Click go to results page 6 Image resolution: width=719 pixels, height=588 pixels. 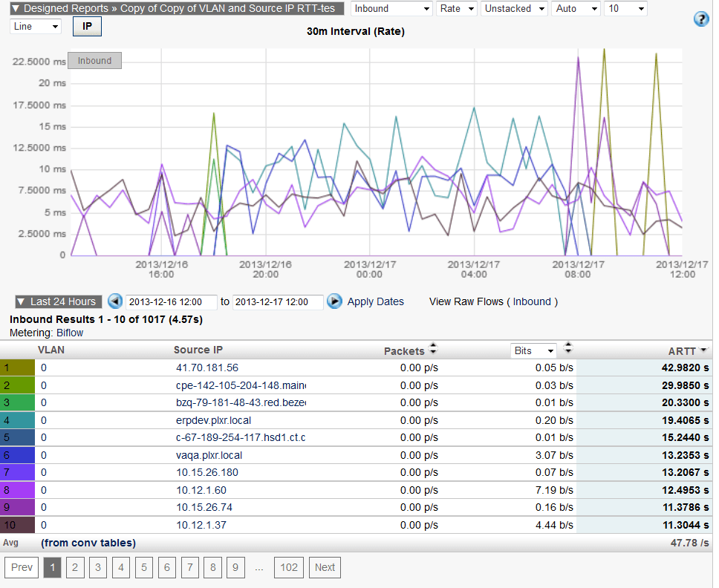167,567
